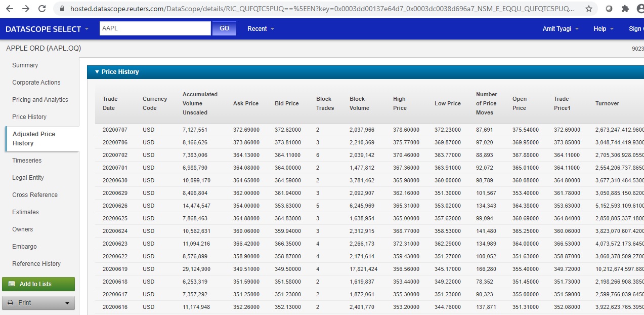Open the Timeseries sidebar section
Viewport: 644px width, 315px height.
click(27, 161)
